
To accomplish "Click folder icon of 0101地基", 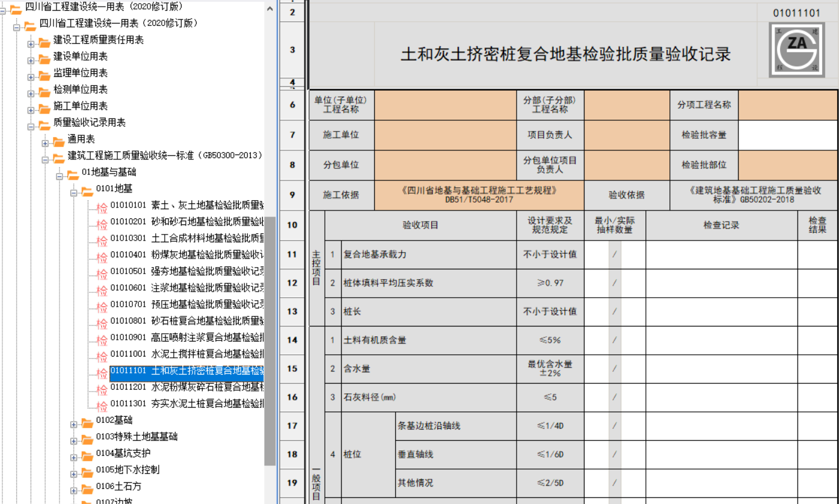I will (x=87, y=191).
